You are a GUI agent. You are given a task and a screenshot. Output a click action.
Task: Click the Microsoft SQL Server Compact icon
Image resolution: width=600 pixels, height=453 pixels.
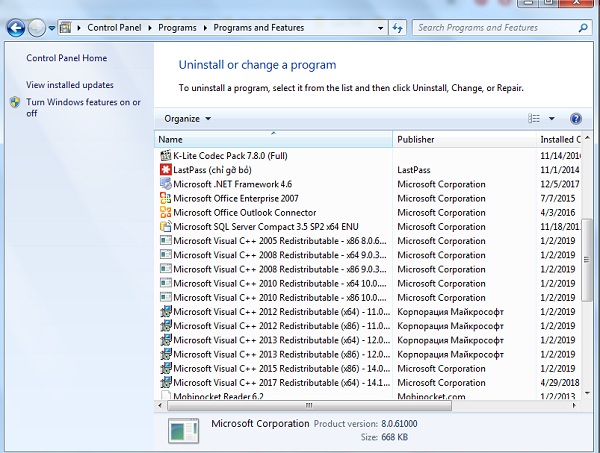point(165,226)
